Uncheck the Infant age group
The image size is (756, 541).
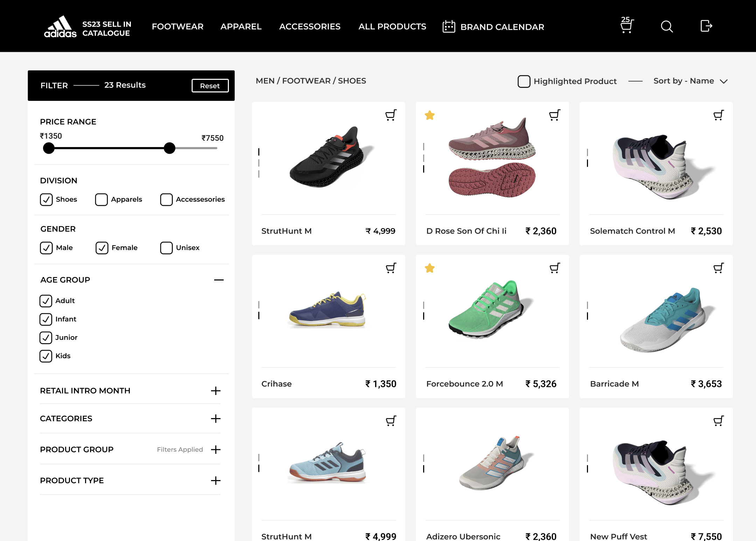pos(46,319)
